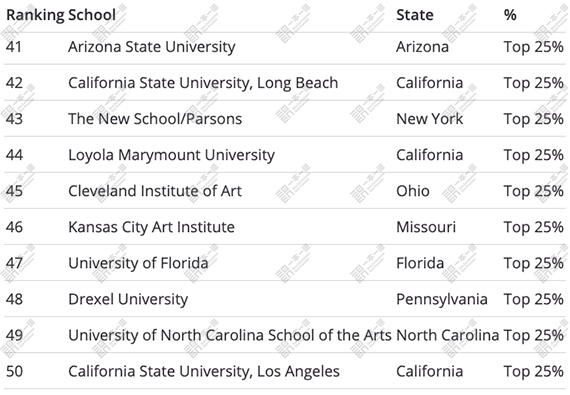The width and height of the screenshot is (570, 395).
Task: Click the % column header
Action: point(510,15)
